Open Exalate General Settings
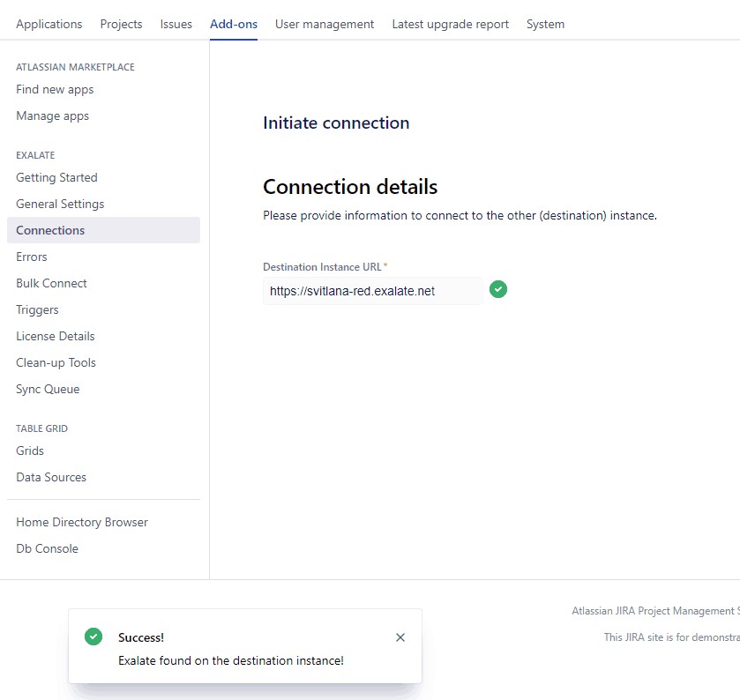 pyautogui.click(x=60, y=204)
